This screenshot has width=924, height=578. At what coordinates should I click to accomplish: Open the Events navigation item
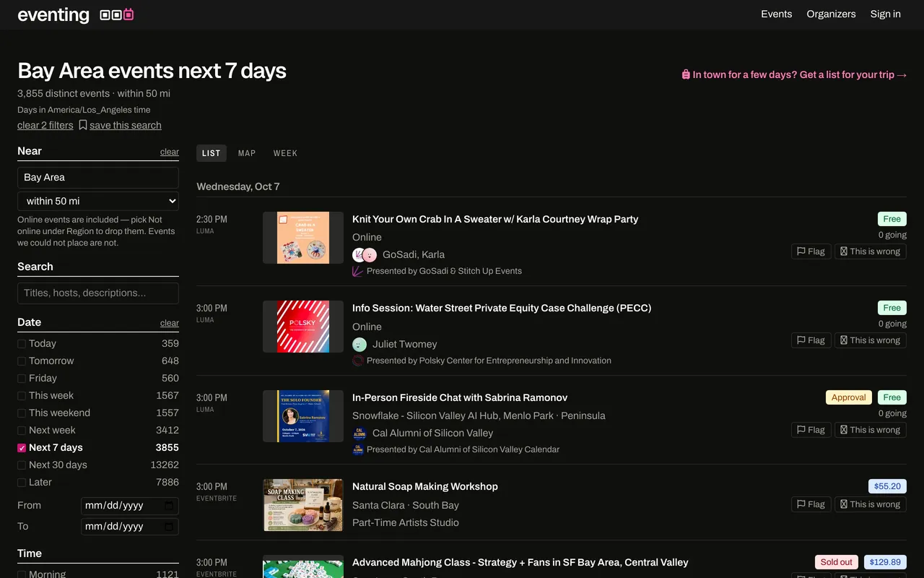[776, 14]
